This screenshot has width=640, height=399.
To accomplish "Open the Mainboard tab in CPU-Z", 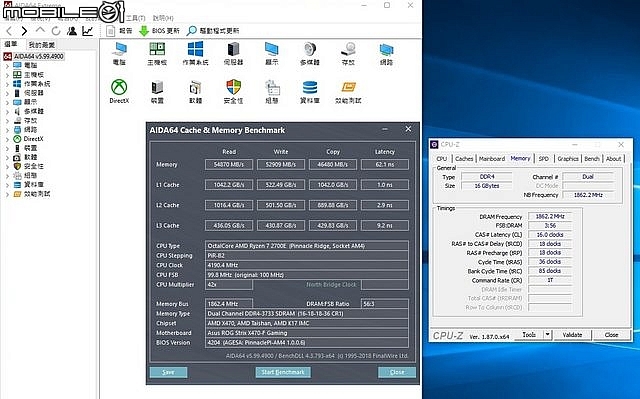I will (x=492, y=159).
